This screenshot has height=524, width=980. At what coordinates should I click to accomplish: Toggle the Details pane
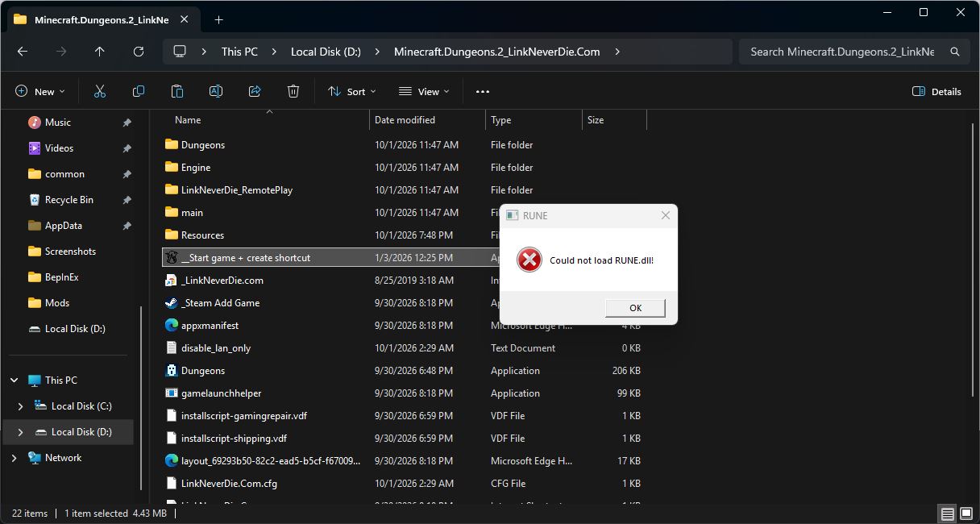point(936,92)
